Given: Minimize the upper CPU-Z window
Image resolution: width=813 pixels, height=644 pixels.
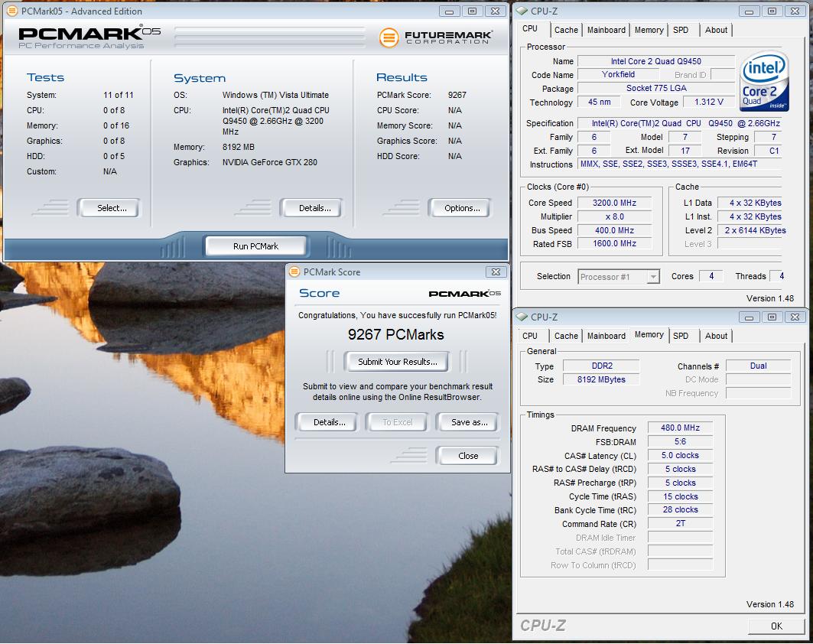Looking at the screenshot, I should [x=749, y=11].
